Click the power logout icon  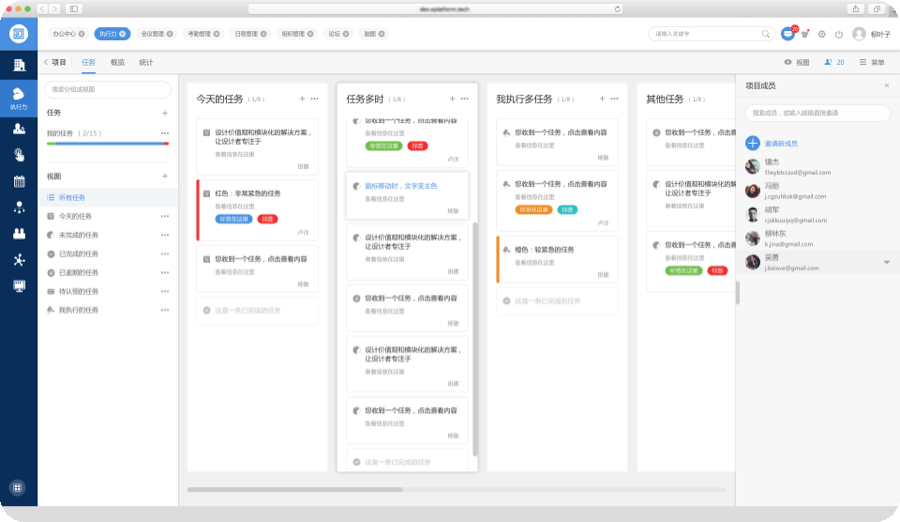click(x=839, y=34)
